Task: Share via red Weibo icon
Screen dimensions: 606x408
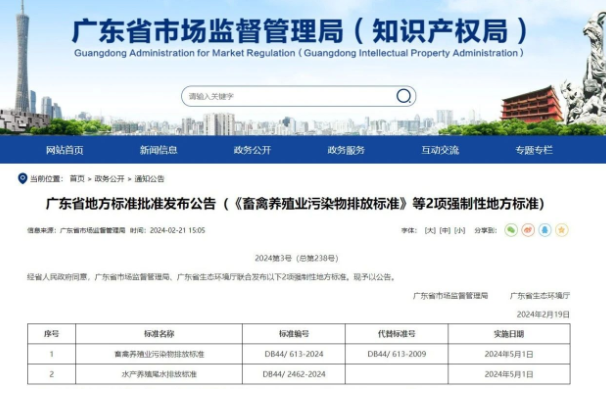Action: [x=528, y=230]
